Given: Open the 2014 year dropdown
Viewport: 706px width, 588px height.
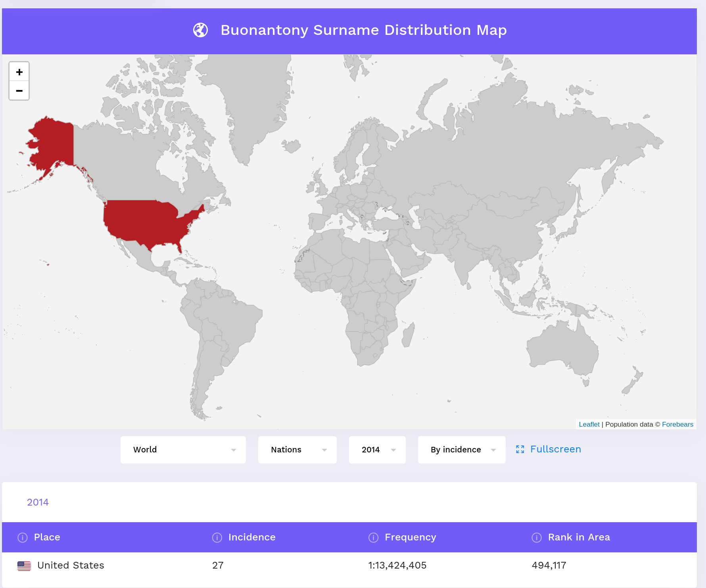Looking at the screenshot, I should [377, 450].
